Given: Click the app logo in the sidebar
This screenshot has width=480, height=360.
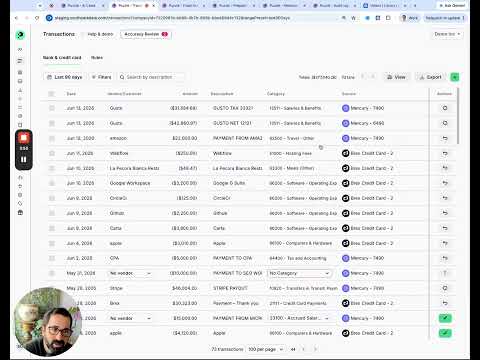Looking at the screenshot, I should pos(20,35).
